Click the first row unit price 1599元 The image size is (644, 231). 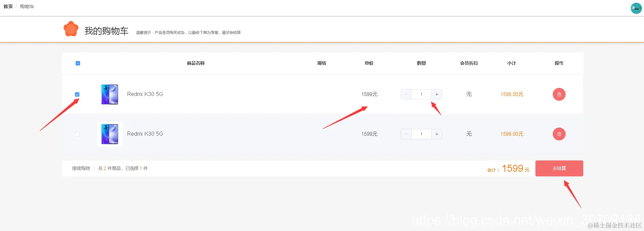[x=370, y=94]
